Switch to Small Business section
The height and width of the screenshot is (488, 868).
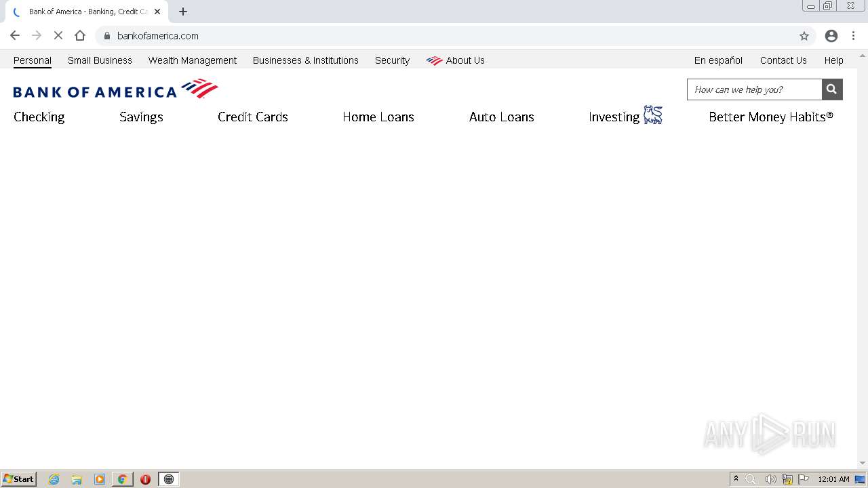coord(100,60)
